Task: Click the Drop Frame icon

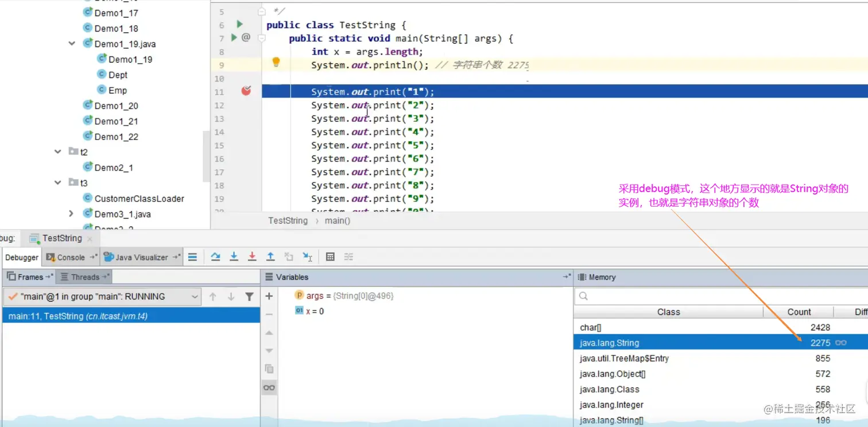Action: (289, 257)
